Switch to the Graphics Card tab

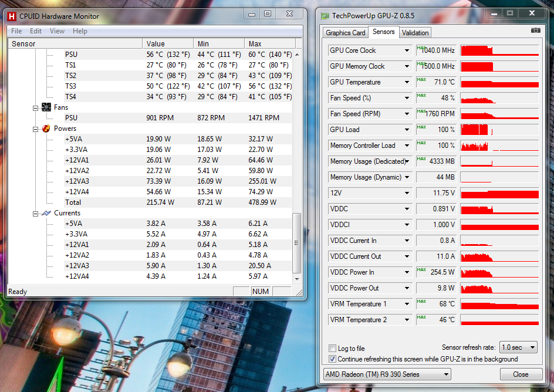click(345, 33)
